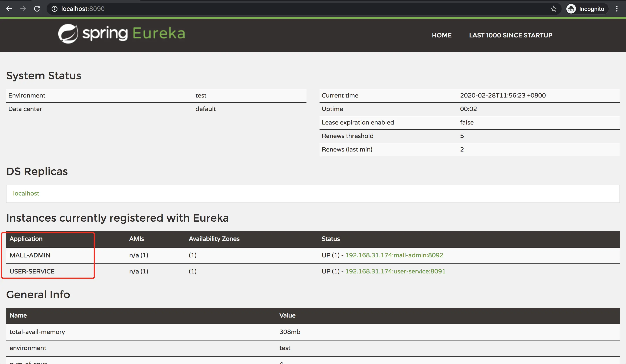
Task: Click the browser forward arrow
Action: (23, 9)
